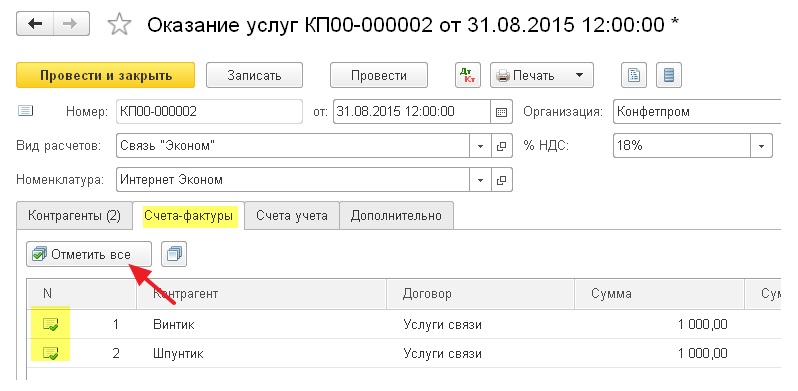The image size is (798, 391).
Task: Click the date field 31.08.2015 12:00:00
Action: (x=412, y=112)
